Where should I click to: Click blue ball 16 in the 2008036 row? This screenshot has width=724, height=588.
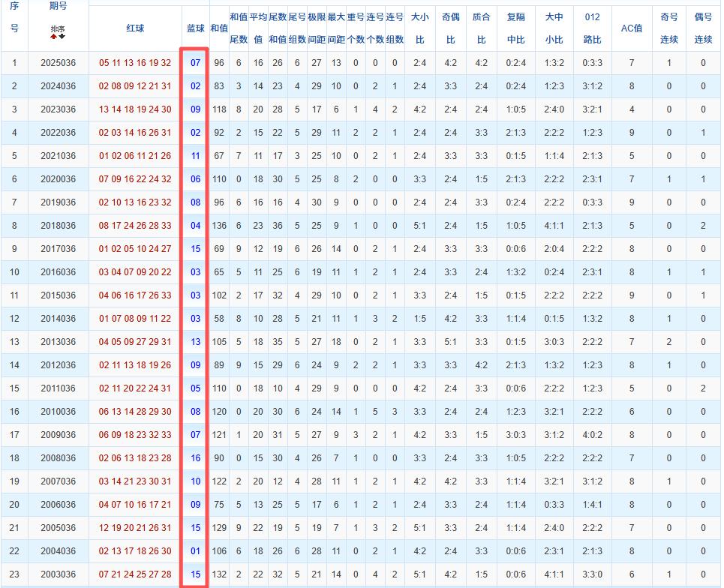point(195,458)
